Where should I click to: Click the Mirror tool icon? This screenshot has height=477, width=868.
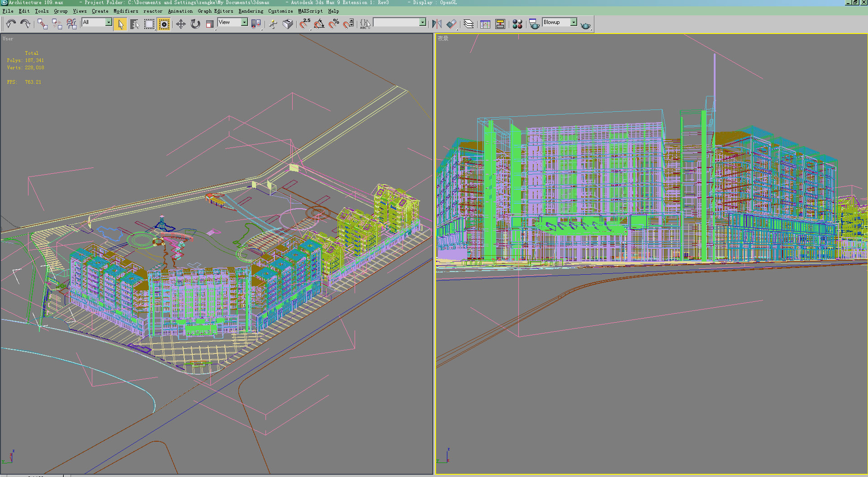pyautogui.click(x=437, y=24)
